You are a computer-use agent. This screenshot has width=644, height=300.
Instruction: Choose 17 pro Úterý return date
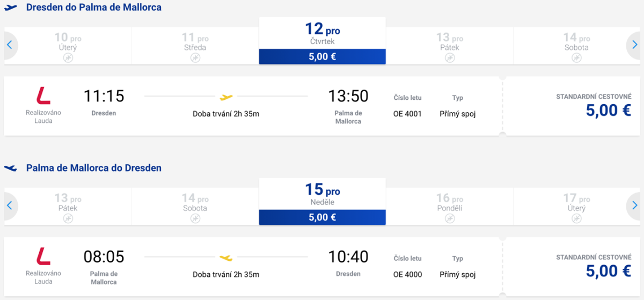click(576, 203)
